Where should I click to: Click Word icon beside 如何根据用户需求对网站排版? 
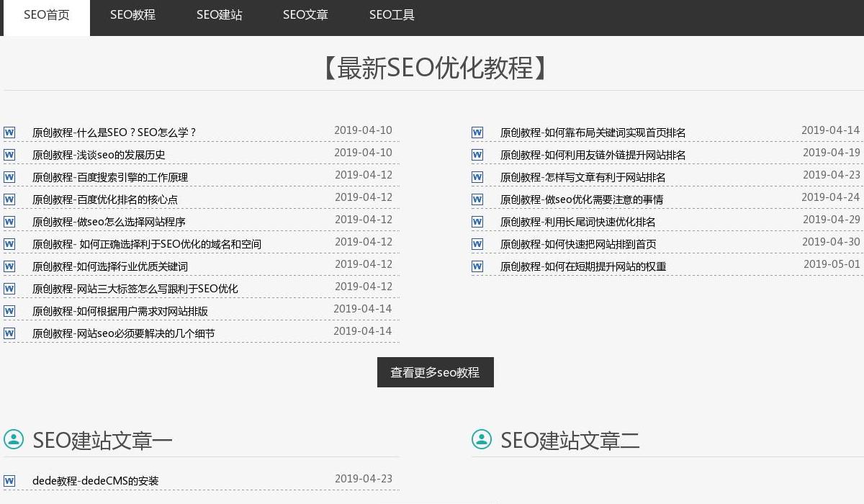(9, 311)
